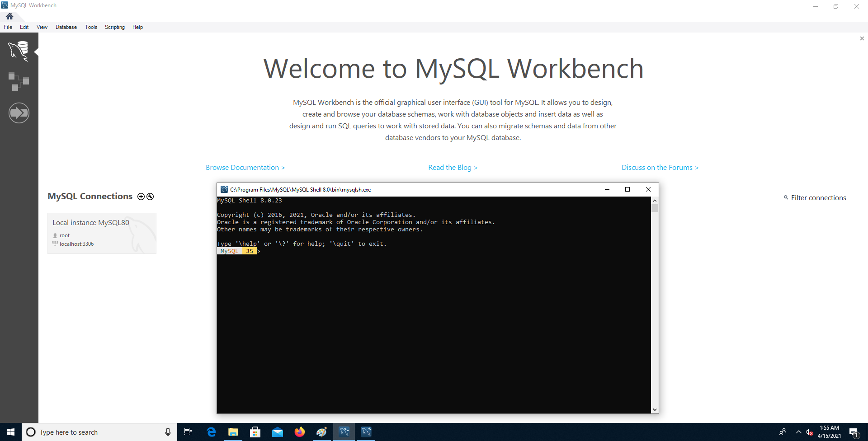868x441 pixels.
Task: Click the MySQL Connections heading
Action: (90, 197)
